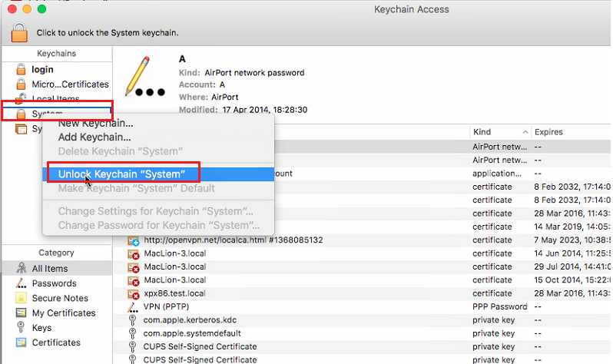Image resolution: width=613 pixels, height=364 pixels.
Task: Select MacLion-3.local expiring 15 Oct 2014
Action: tap(362, 280)
